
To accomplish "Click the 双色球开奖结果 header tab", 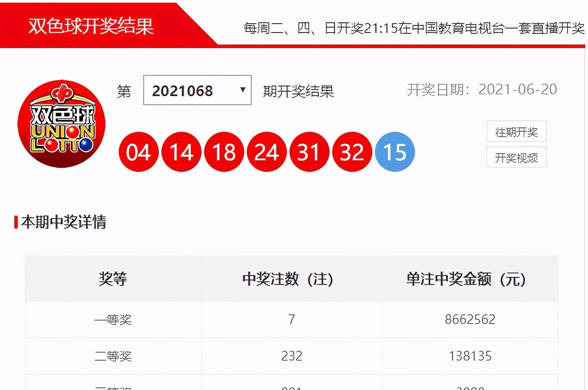I will (91, 26).
